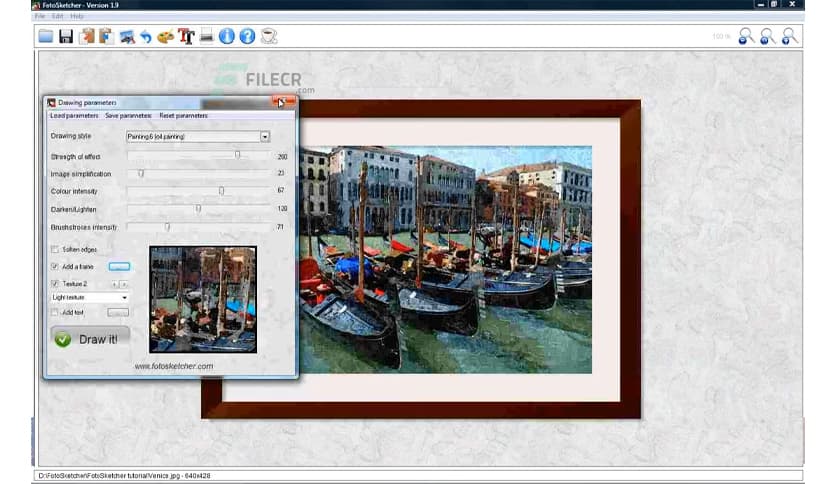Close the Drawing parameters dialog
This screenshot has width=836, height=484.
284,101
